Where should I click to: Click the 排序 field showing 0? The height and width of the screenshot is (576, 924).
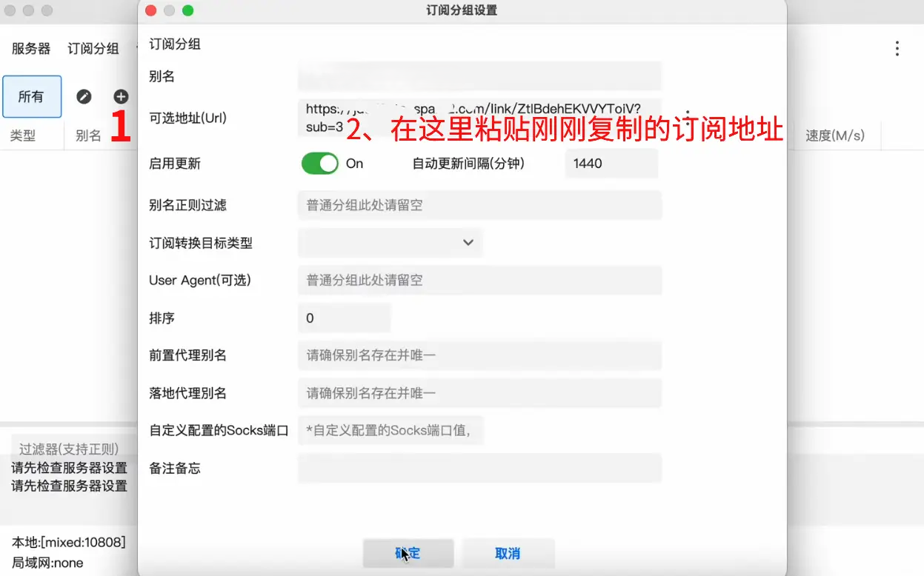[x=344, y=318]
